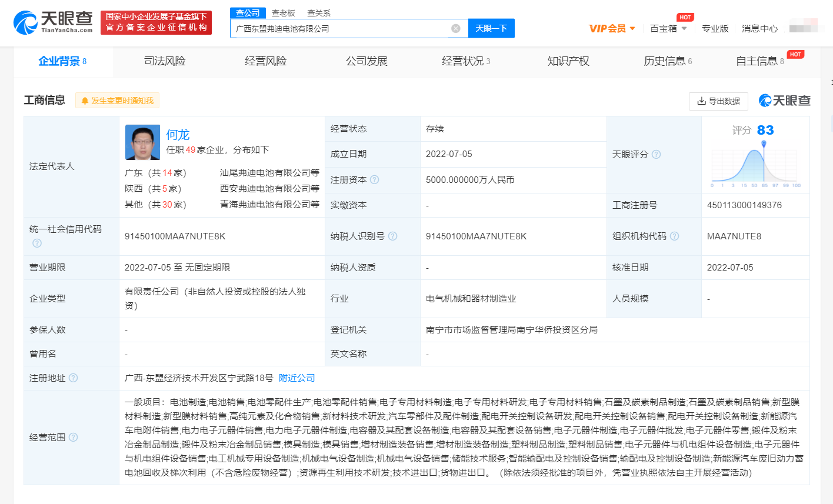The height and width of the screenshot is (504, 833).
Task: Open the 历史信息 tab
Action: pyautogui.click(x=668, y=61)
